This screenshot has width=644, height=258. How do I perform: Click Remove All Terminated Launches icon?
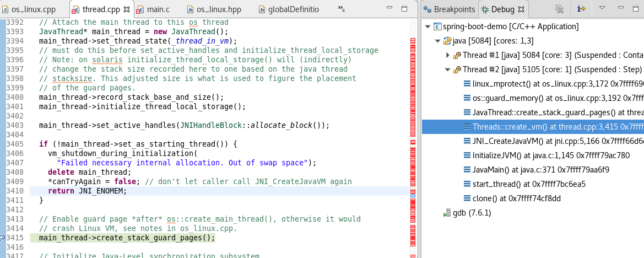(x=559, y=8)
